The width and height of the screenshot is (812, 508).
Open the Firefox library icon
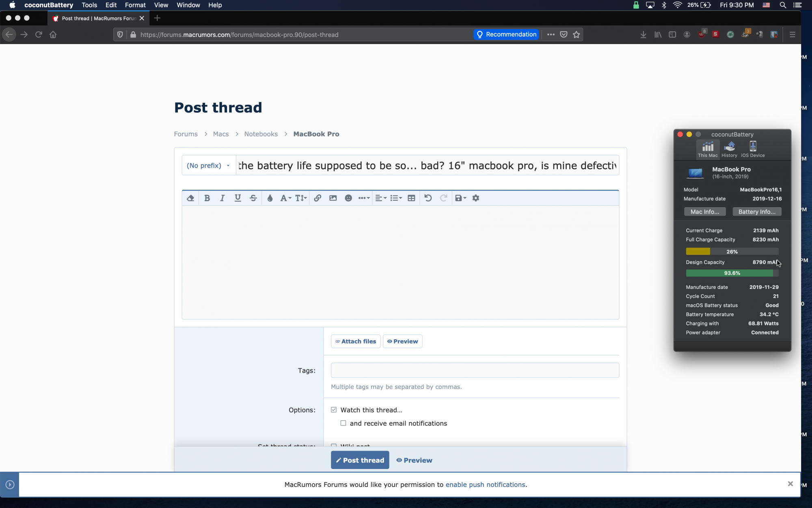tap(658, 35)
